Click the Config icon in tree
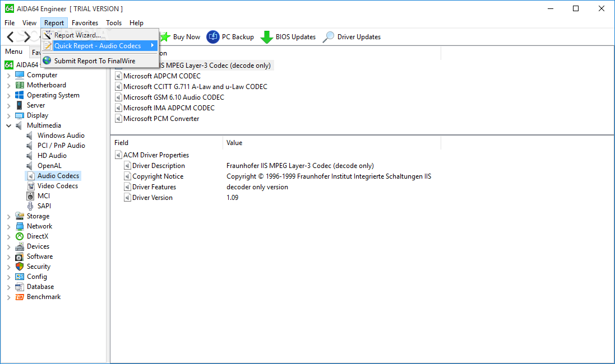Image resolution: width=615 pixels, height=364 pixels. pyautogui.click(x=20, y=277)
